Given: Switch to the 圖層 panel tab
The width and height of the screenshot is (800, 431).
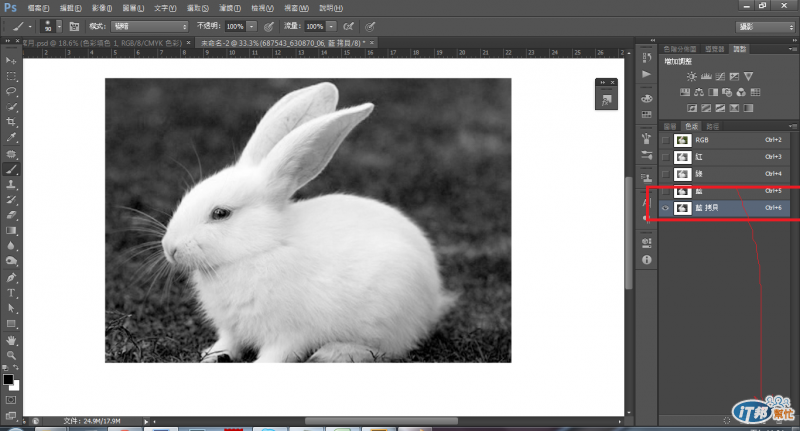Looking at the screenshot, I should coord(670,127).
